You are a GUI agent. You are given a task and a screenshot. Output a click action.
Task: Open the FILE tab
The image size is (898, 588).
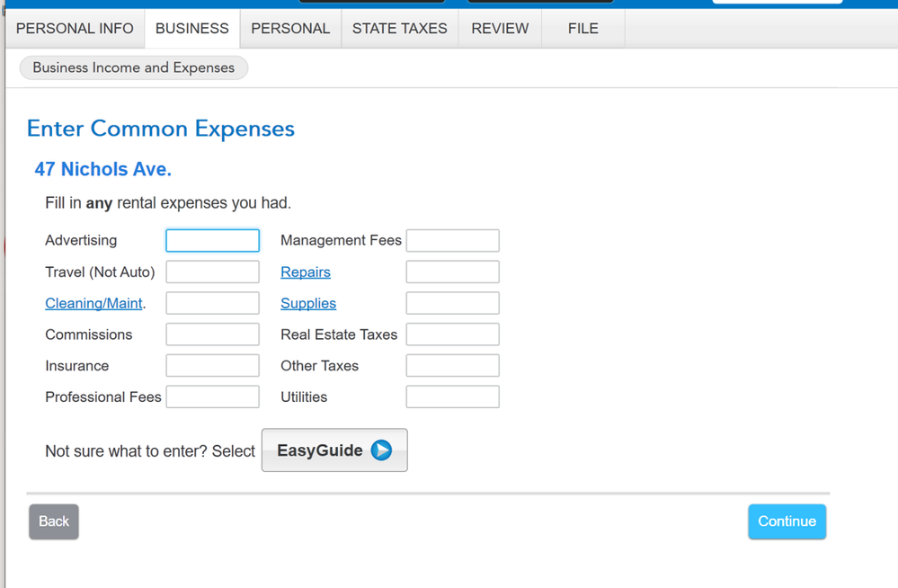click(x=582, y=29)
